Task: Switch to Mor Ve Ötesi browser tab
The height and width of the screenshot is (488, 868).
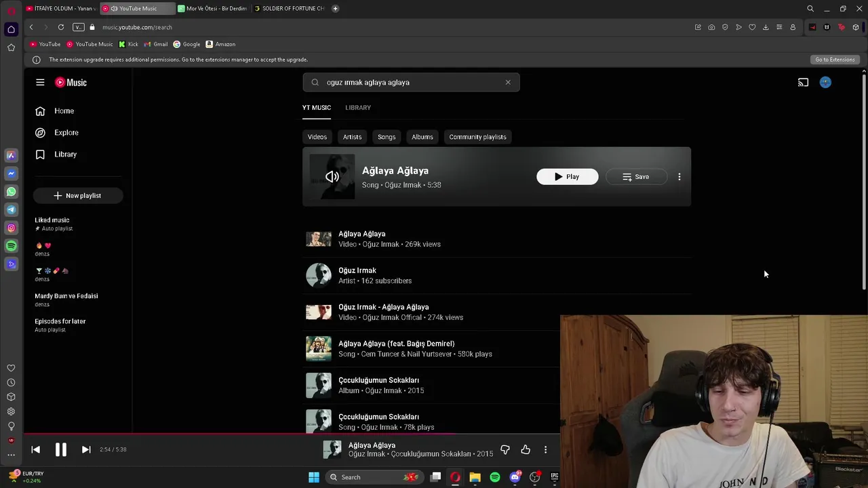Action: (x=213, y=8)
